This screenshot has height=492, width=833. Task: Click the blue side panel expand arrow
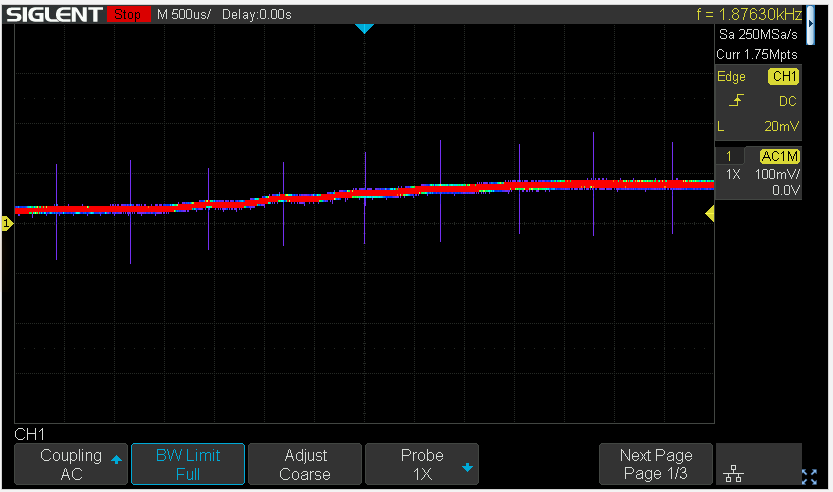pyautogui.click(x=810, y=24)
